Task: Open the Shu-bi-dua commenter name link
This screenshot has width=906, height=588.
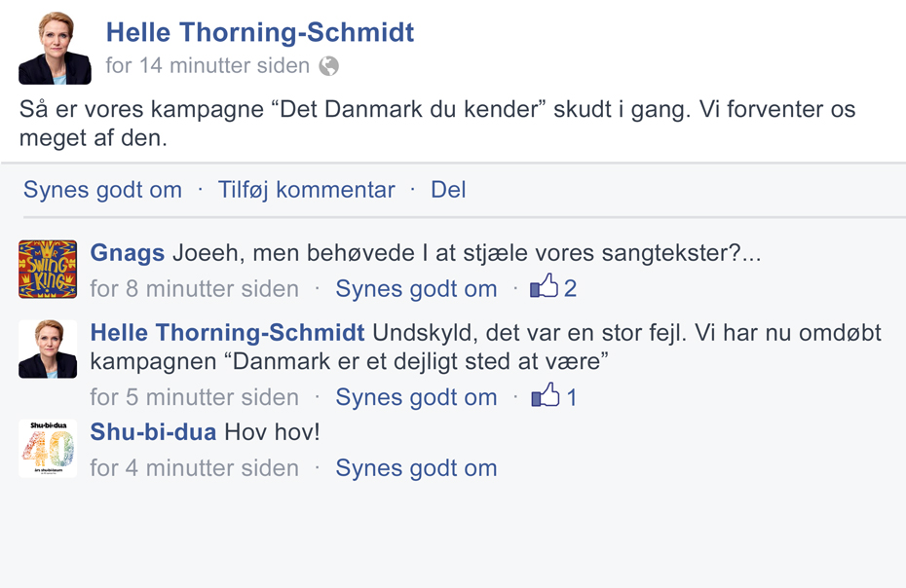Action: tap(153, 432)
